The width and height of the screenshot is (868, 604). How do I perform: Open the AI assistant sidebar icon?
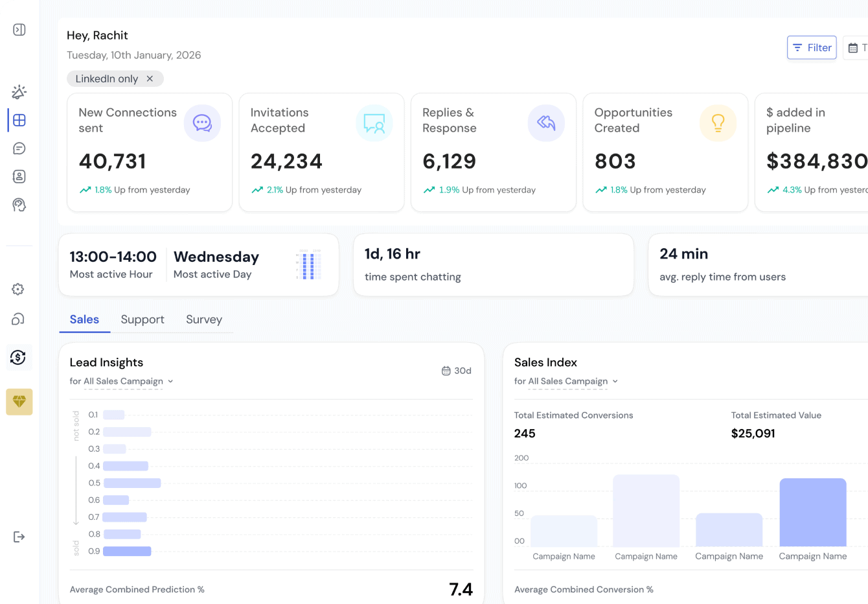(x=19, y=204)
